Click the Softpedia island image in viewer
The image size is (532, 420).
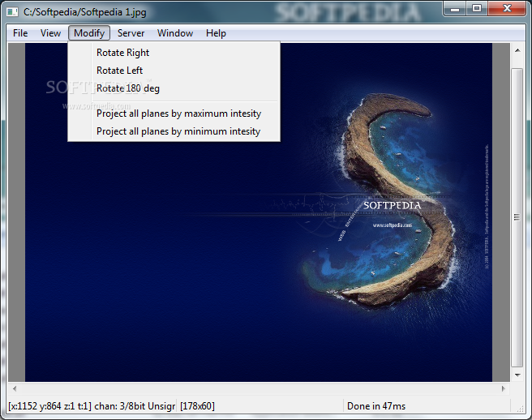(x=259, y=212)
